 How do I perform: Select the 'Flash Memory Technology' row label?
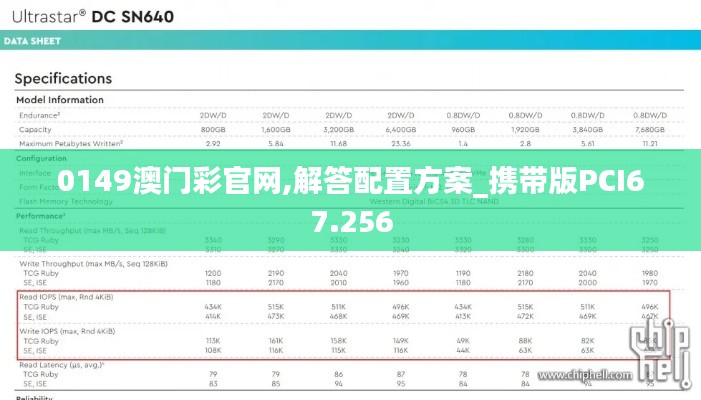click(x=66, y=202)
